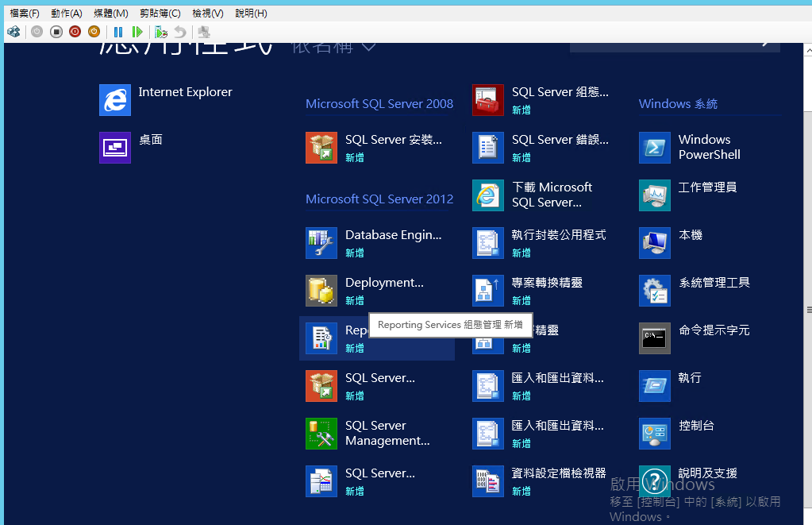Open 下載 Microsoft SQL Server... tile
Image resolution: width=812 pixels, height=525 pixels.
point(533,195)
